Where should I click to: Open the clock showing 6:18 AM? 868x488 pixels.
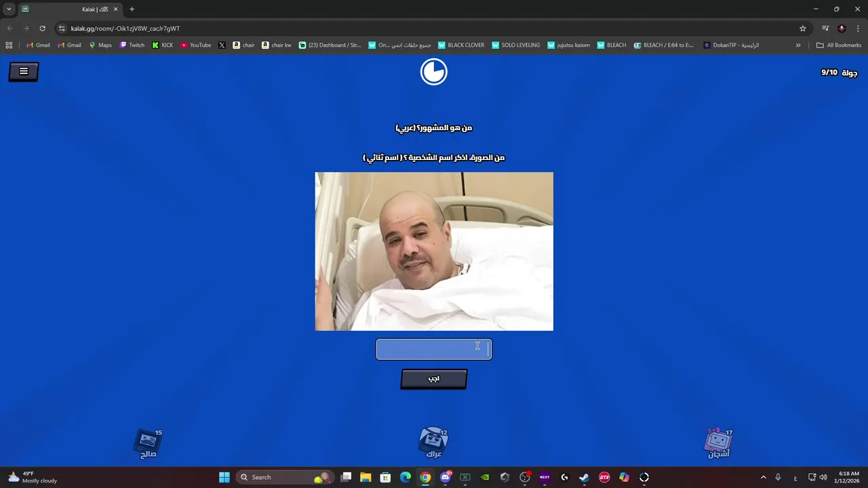[848, 477]
